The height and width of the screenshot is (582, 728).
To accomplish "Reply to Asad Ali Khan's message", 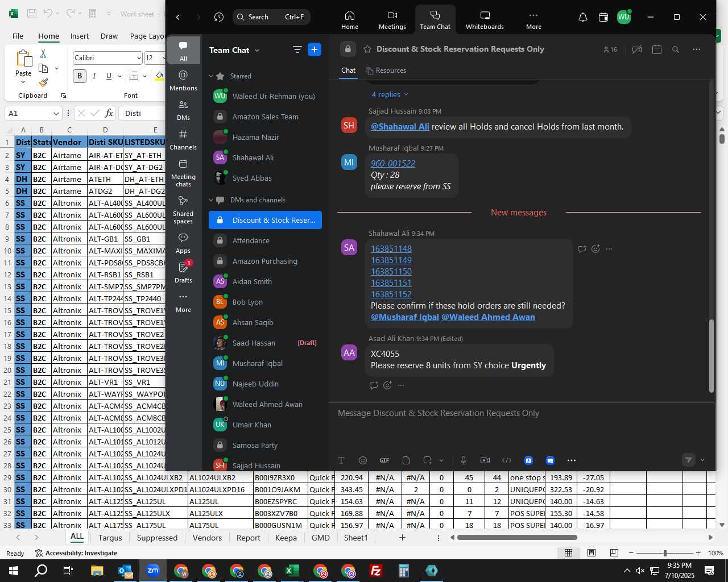I will (374, 385).
